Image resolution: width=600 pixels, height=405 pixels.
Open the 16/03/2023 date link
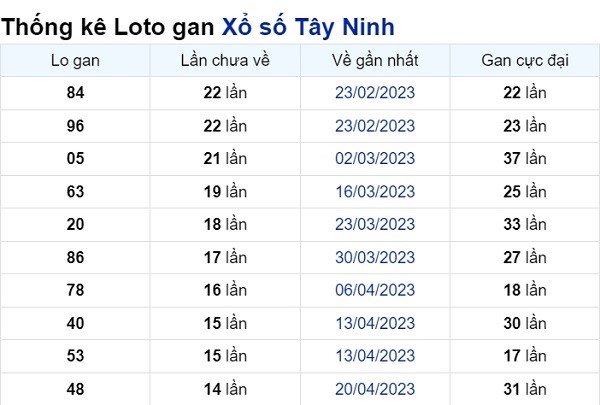pyautogui.click(x=375, y=192)
